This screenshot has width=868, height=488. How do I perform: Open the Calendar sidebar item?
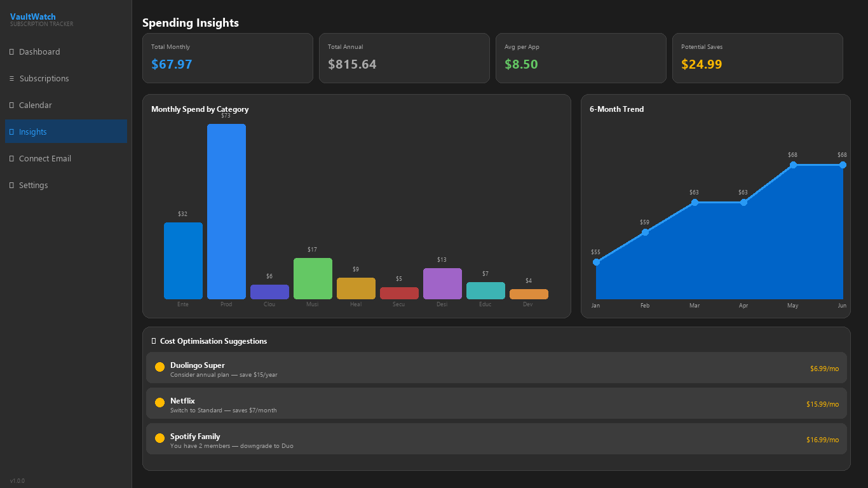tap(66, 105)
